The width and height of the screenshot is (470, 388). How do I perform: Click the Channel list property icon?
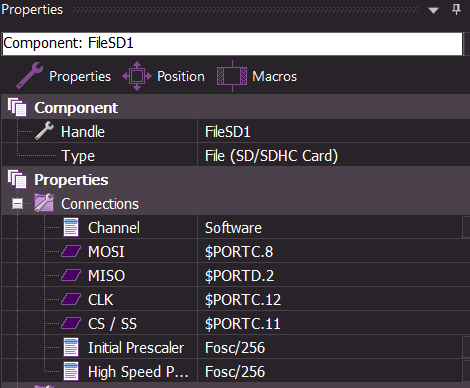pyautogui.click(x=71, y=227)
